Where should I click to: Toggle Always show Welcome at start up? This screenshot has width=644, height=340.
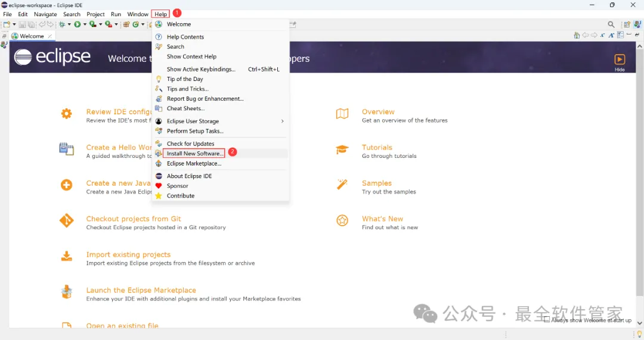[547, 320]
